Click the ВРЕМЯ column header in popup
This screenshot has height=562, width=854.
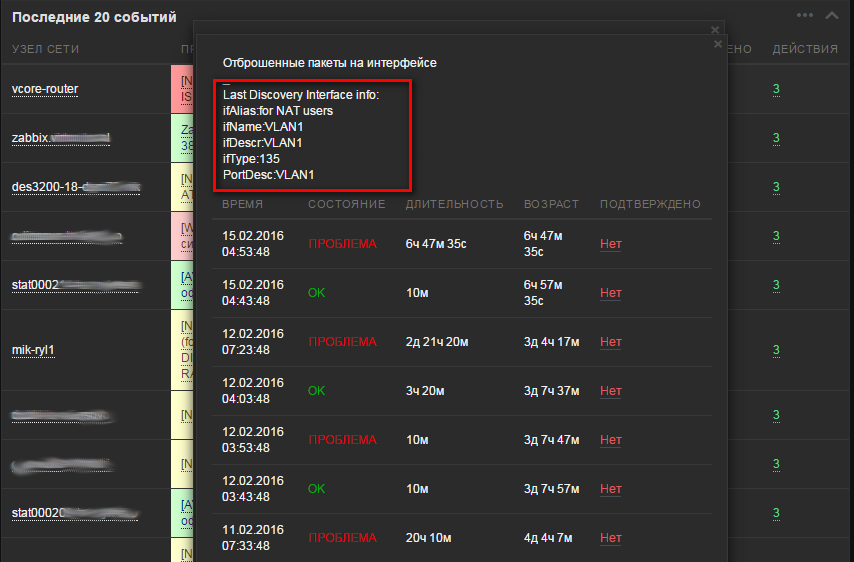(242, 204)
